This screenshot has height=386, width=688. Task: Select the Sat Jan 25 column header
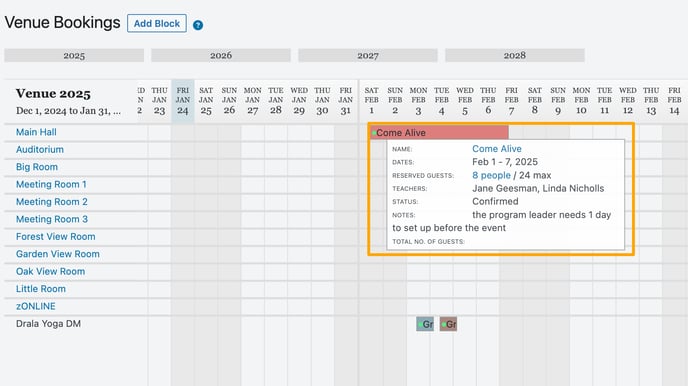point(206,101)
